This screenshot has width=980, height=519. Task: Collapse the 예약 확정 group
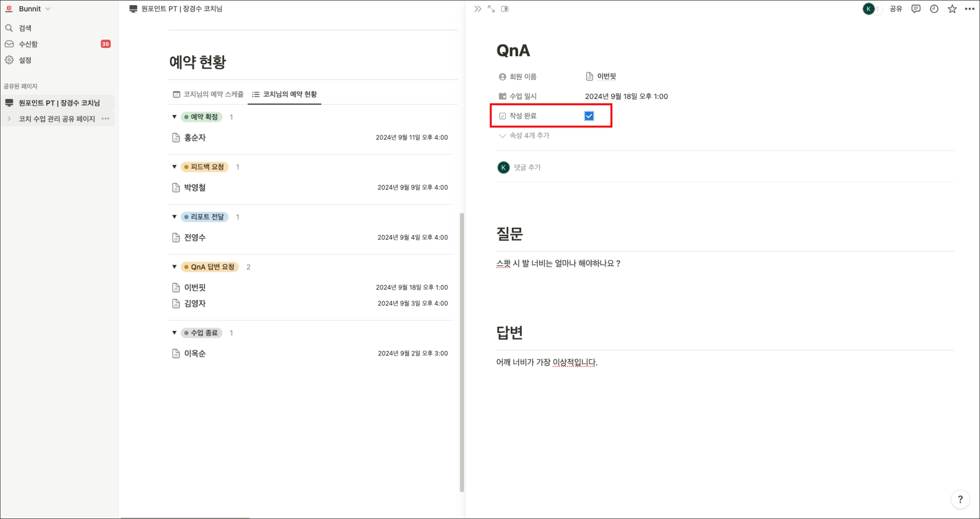click(174, 117)
